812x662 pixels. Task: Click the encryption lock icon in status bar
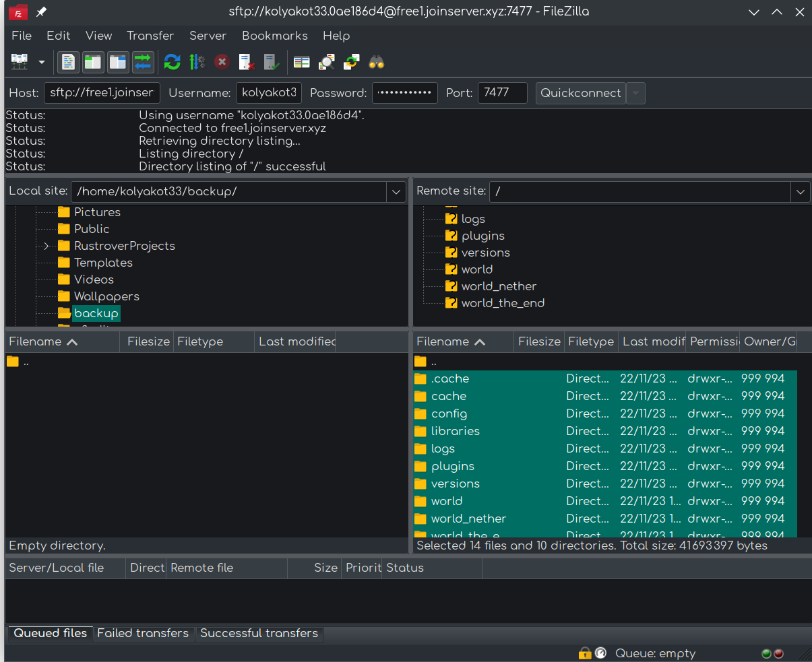pyautogui.click(x=585, y=653)
